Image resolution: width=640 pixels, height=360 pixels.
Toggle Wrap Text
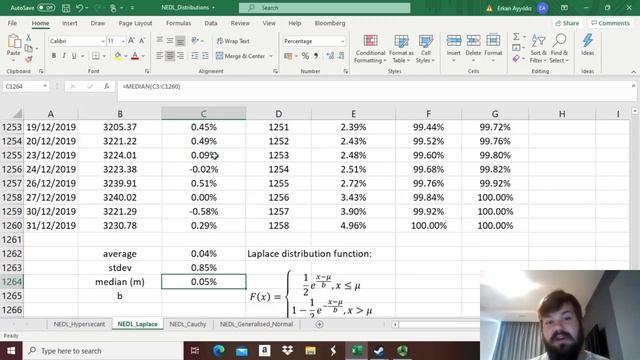click(x=233, y=41)
